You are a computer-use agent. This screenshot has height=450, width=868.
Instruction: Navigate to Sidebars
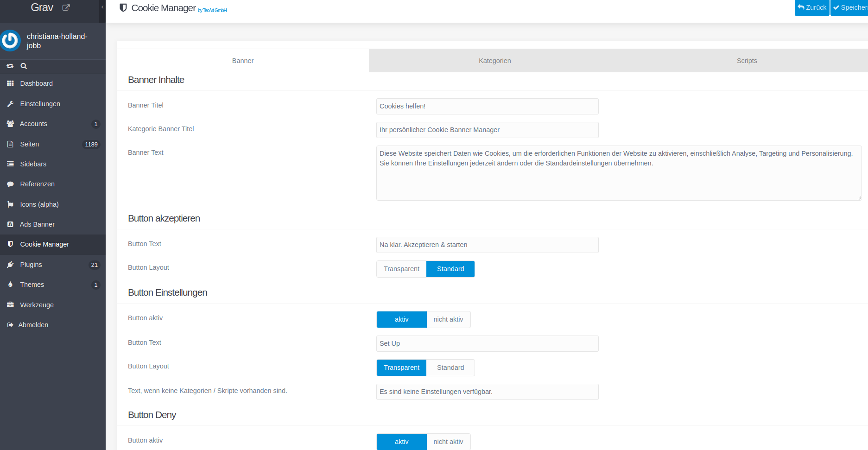(53, 164)
